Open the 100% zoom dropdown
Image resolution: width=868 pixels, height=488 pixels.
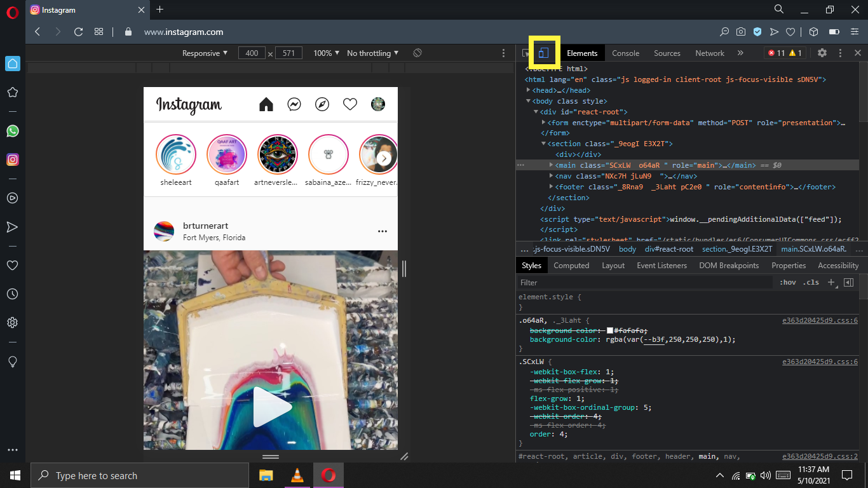coord(326,53)
